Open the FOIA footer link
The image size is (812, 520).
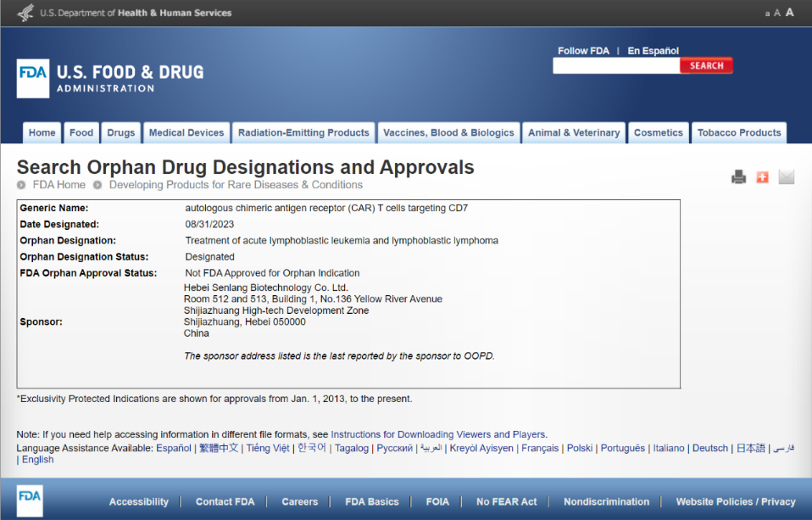437,501
